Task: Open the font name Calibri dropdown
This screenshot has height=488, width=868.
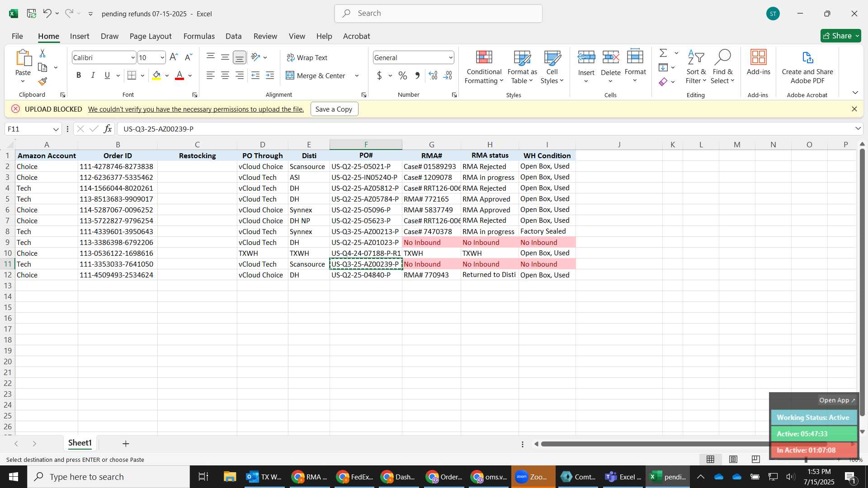Action: click(x=133, y=57)
